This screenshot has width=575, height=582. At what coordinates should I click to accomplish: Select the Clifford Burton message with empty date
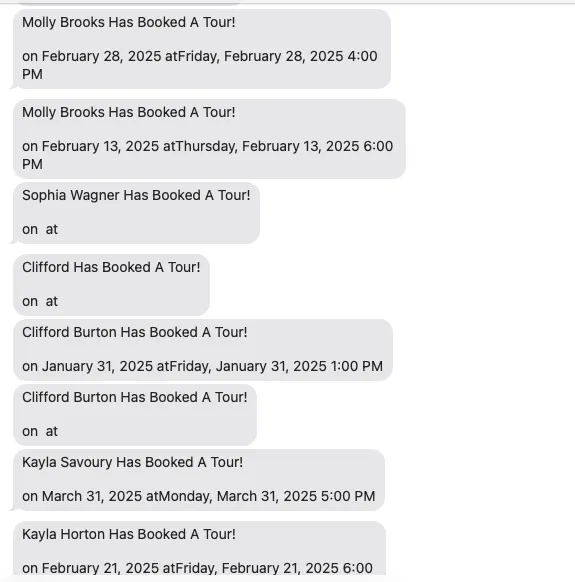click(x=135, y=415)
